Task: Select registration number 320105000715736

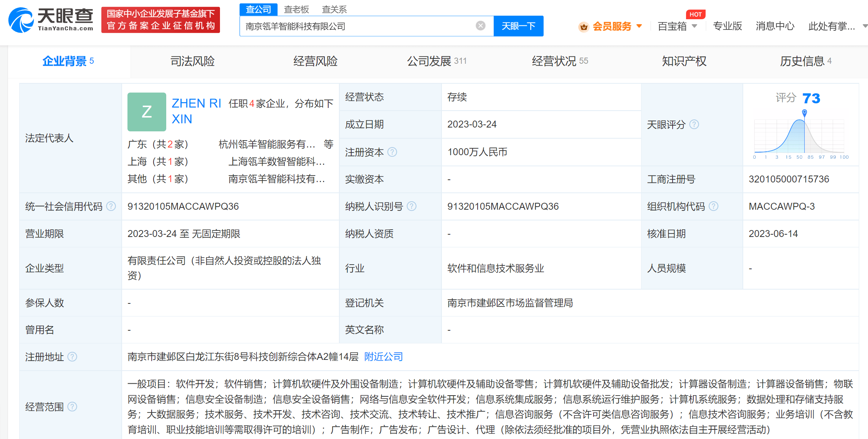Action: pos(789,179)
